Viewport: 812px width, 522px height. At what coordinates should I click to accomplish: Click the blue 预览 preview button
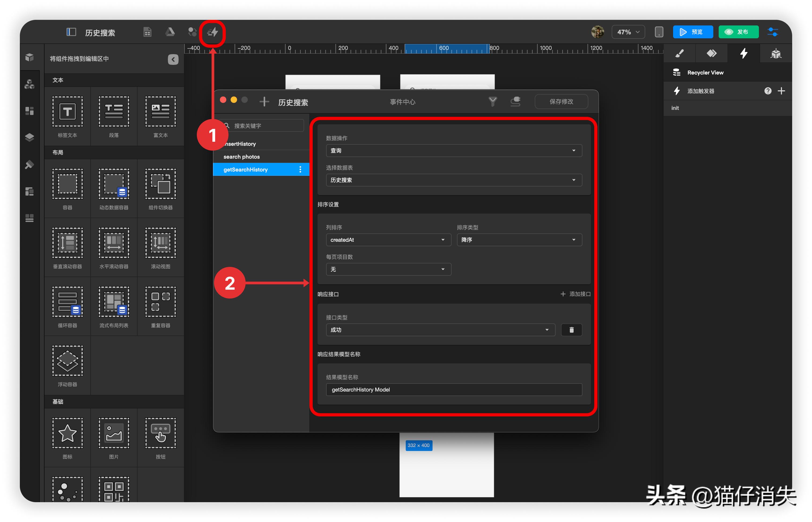[692, 32]
